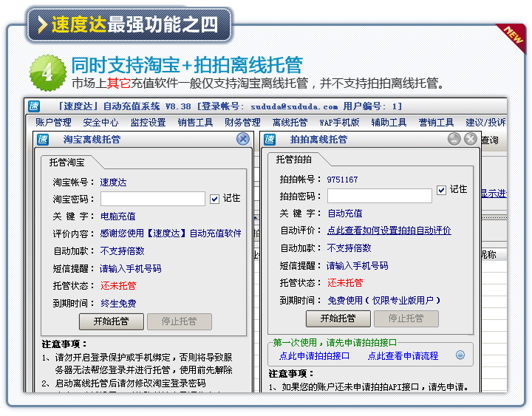Click Paipai keyword value 自动充值
This screenshot has height=416, width=532.
[345, 214]
